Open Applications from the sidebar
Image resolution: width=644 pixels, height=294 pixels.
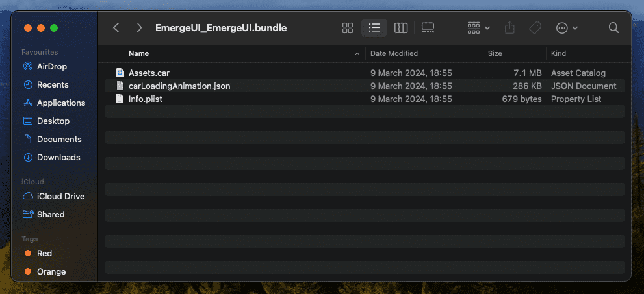point(60,103)
